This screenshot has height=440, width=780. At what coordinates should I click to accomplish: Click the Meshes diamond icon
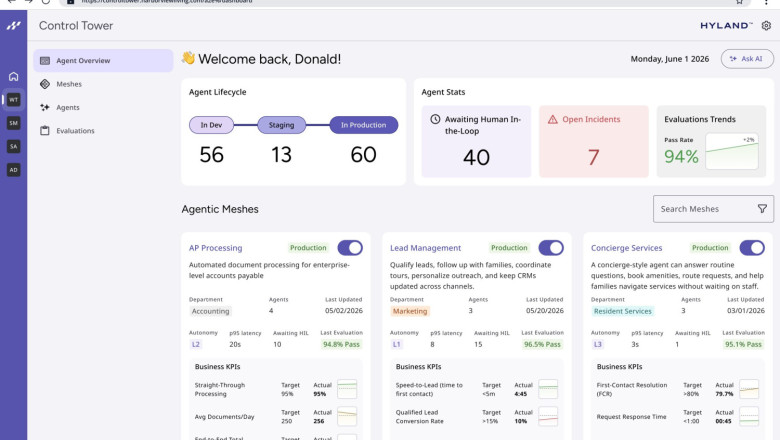[x=45, y=84]
